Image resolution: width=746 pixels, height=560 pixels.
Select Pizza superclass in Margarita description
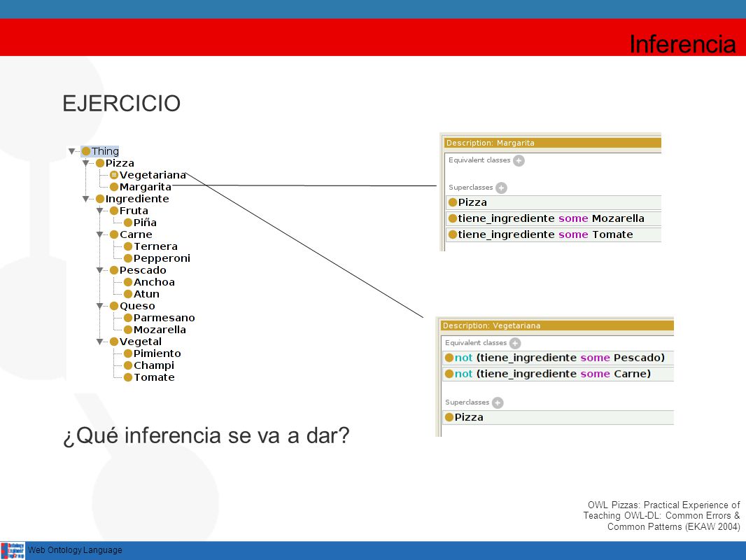[554, 203]
